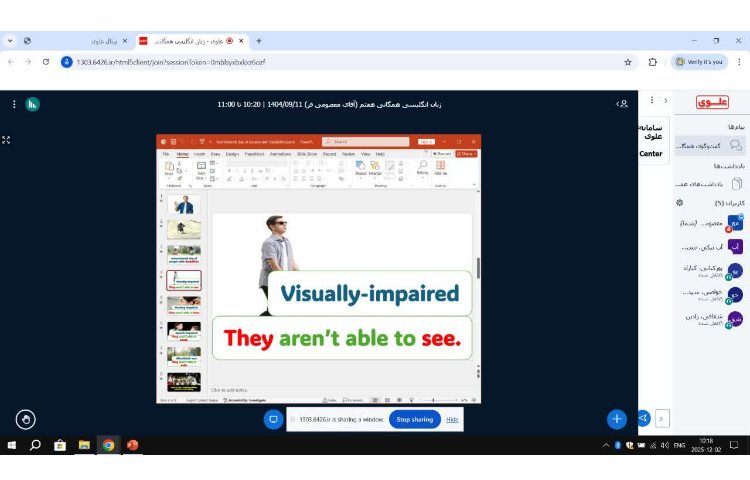Bookmark this page with star icon

point(628,61)
